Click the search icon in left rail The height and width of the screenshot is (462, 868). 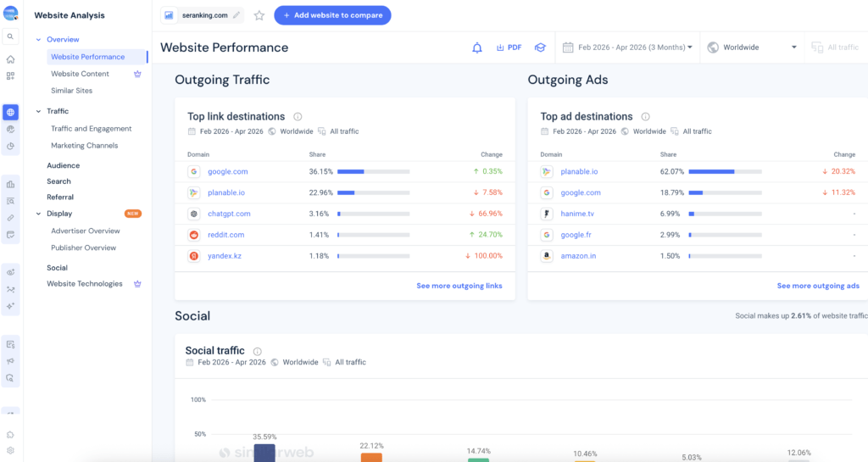click(x=10, y=36)
